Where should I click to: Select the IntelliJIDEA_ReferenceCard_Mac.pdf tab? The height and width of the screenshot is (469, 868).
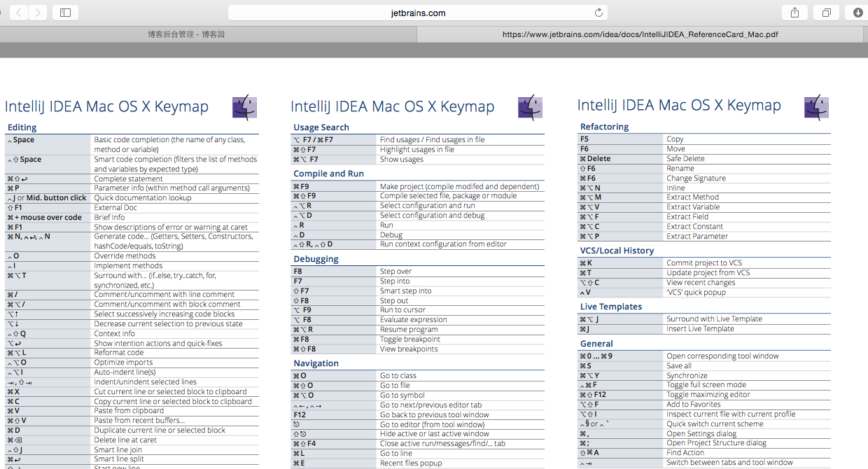pos(640,34)
